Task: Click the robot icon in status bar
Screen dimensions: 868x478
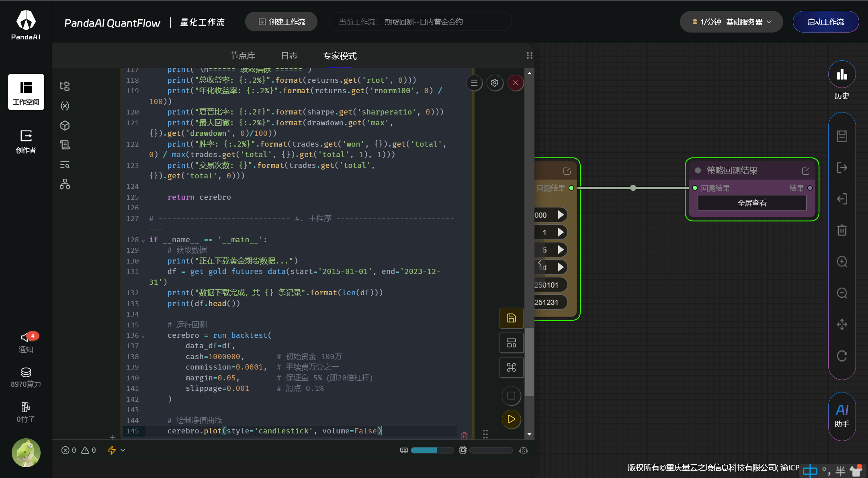Action: pyautogui.click(x=523, y=450)
